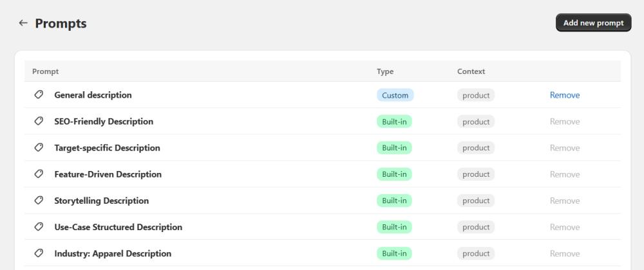Click the tag icon beside Use-Case Structured Description
Image resolution: width=644 pixels, height=270 pixels.
pyautogui.click(x=39, y=227)
